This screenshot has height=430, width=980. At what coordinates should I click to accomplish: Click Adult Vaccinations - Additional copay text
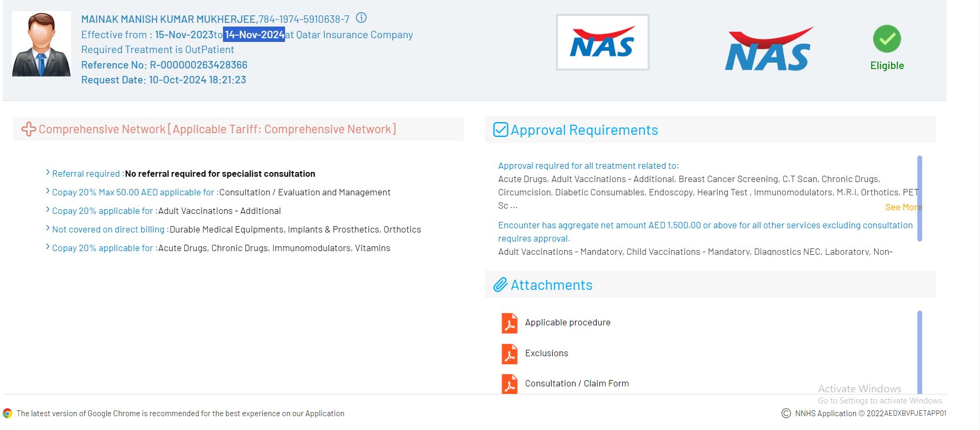pos(219,211)
